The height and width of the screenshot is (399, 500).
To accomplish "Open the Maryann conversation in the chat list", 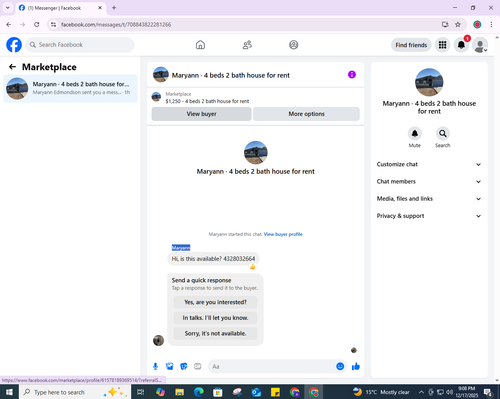I will (70, 88).
